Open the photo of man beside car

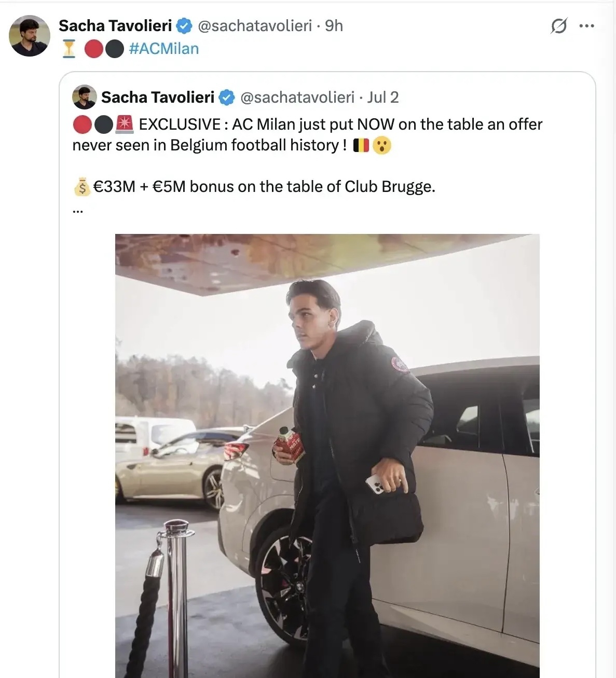point(327,455)
